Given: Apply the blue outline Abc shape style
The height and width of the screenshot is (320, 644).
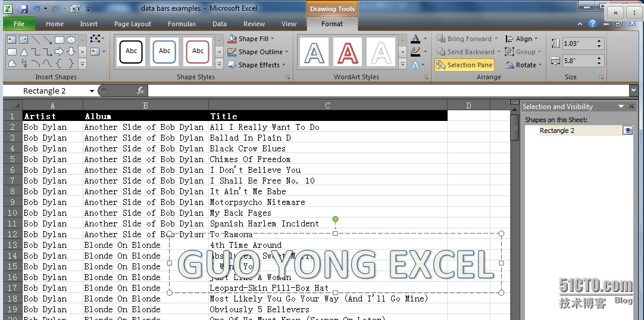Looking at the screenshot, I should pos(164,51).
